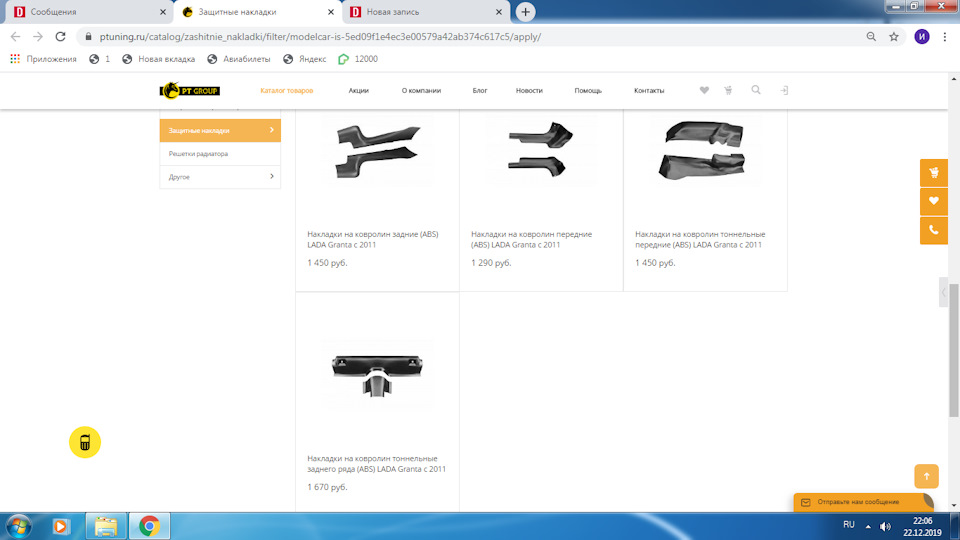Image resolution: width=960 pixels, height=540 pixels.
Task: Open the Новости menu item
Action: [x=529, y=91]
